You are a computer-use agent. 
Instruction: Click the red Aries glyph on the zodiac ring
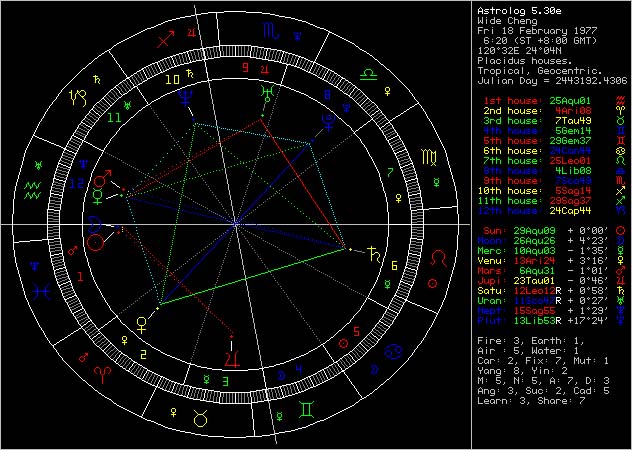point(103,372)
